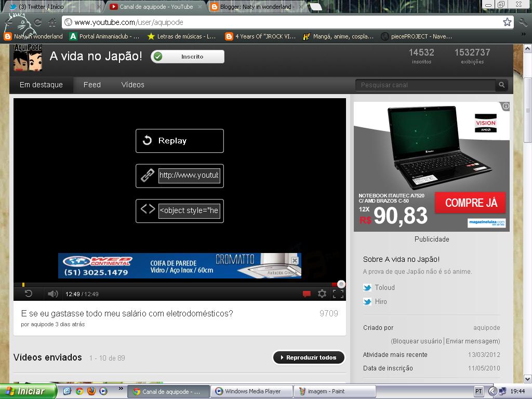Open the Cromatto coifa de parede banner ad
This screenshot has height=399, width=532.
point(179,265)
